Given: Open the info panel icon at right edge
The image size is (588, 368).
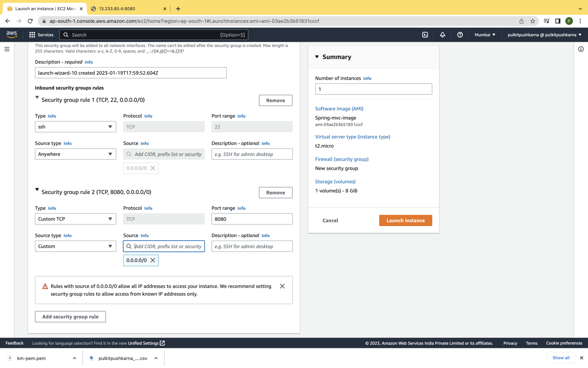Looking at the screenshot, I should (x=581, y=49).
